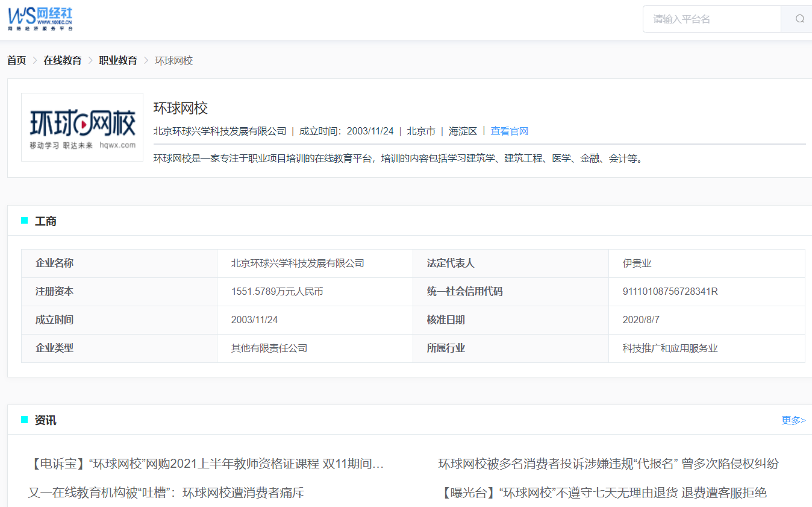Click the 企业名称 table label
The image size is (812, 507).
[x=55, y=263]
